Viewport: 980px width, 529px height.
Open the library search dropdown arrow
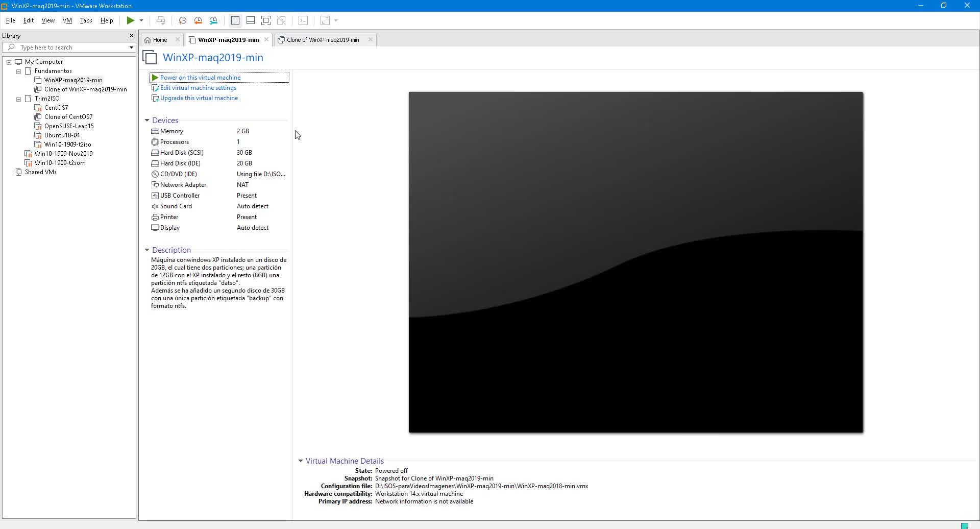point(131,47)
